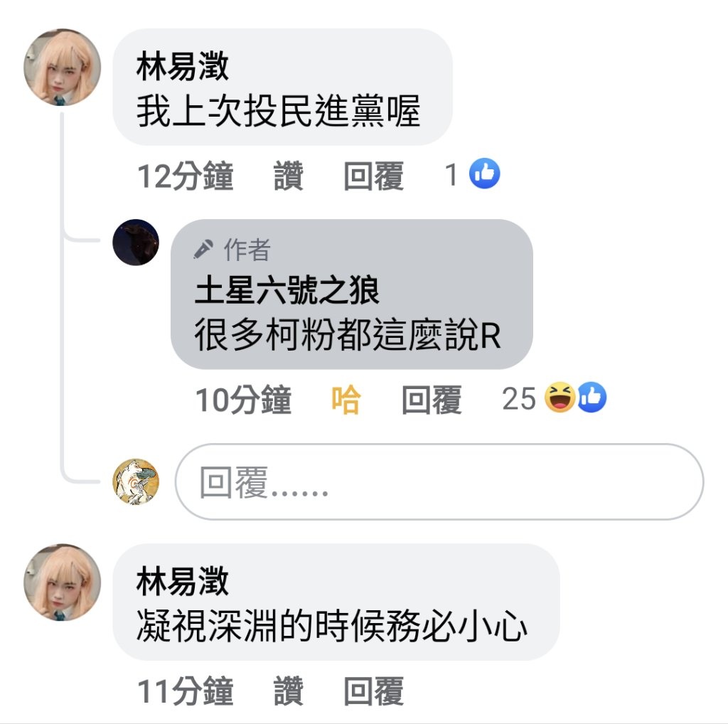This screenshot has width=728, height=724.
Task: Open the author pencil badge icon
Action: [x=203, y=249]
